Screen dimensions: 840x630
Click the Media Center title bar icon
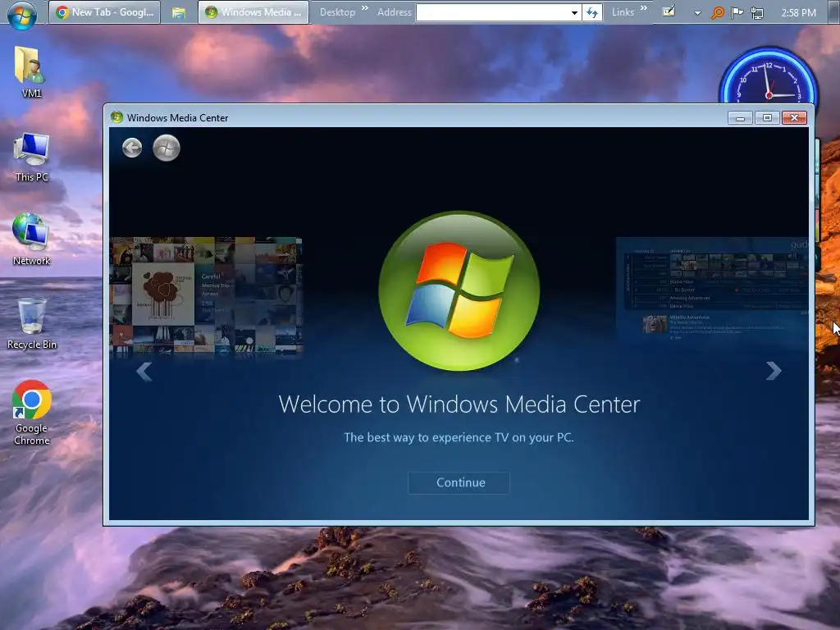tap(116, 117)
